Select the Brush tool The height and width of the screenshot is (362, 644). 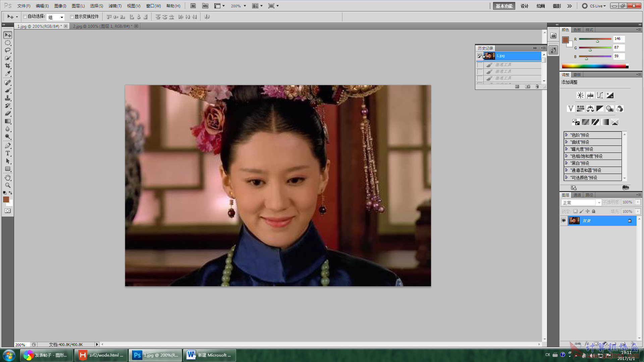pyautogui.click(x=8, y=90)
